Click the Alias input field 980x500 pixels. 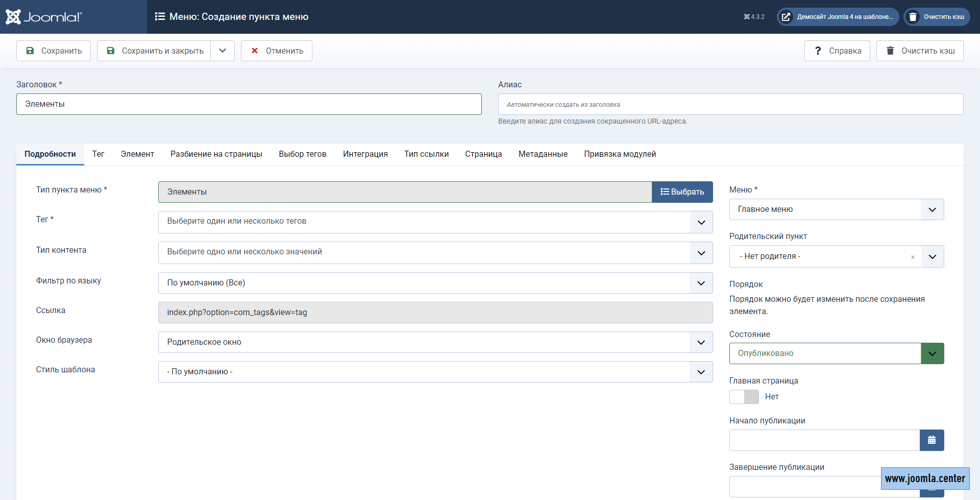(730, 105)
